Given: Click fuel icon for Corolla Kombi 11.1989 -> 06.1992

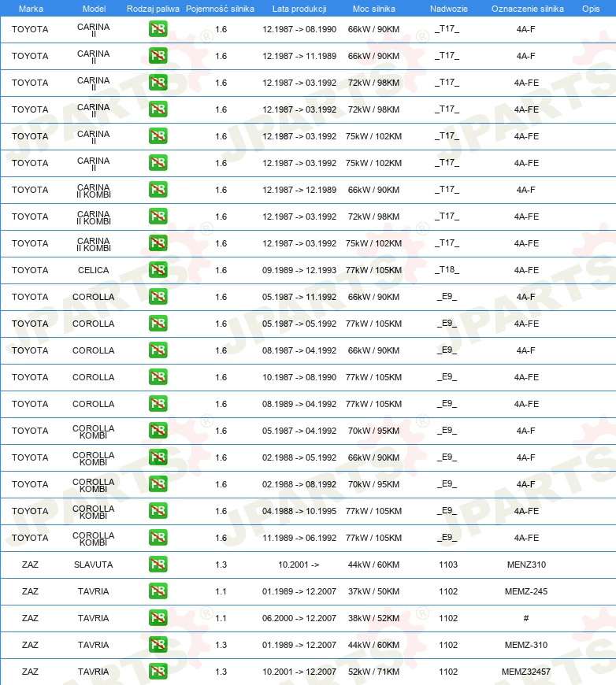Looking at the screenshot, I should (x=158, y=537).
